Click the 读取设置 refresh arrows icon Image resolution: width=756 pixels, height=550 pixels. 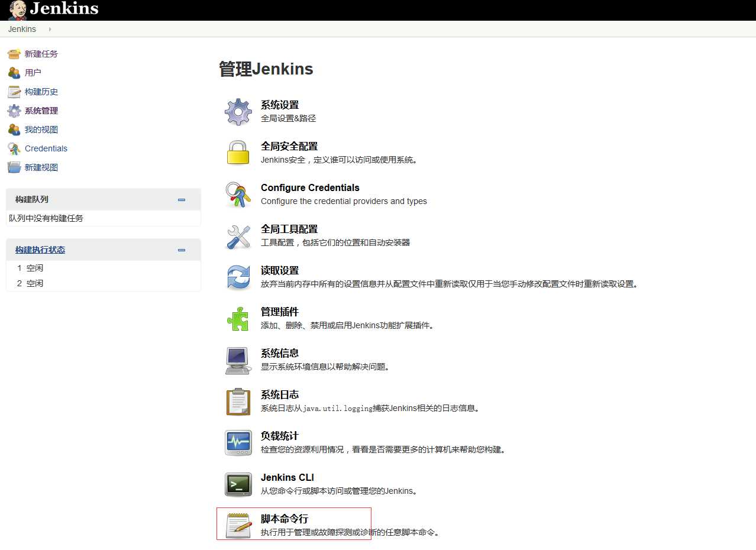point(238,277)
